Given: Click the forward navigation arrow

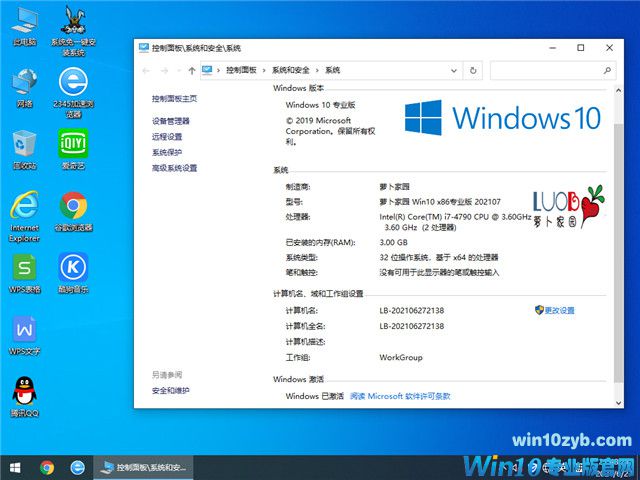Looking at the screenshot, I should tap(164, 71).
